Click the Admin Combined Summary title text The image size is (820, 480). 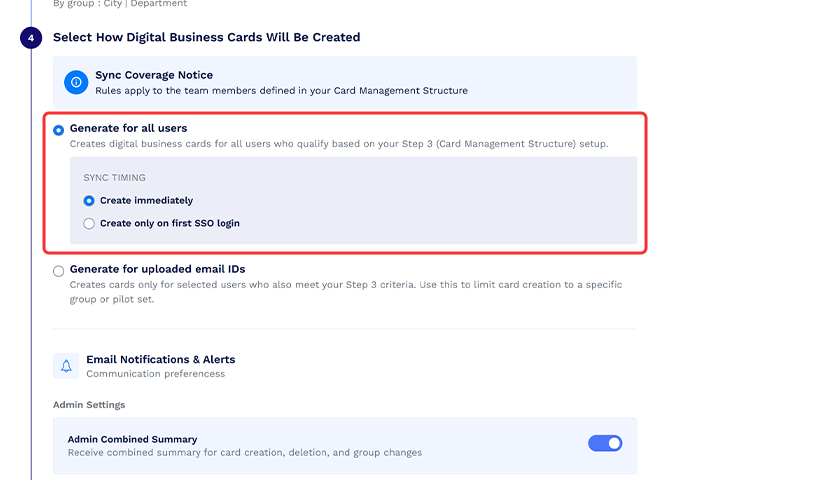coord(132,439)
